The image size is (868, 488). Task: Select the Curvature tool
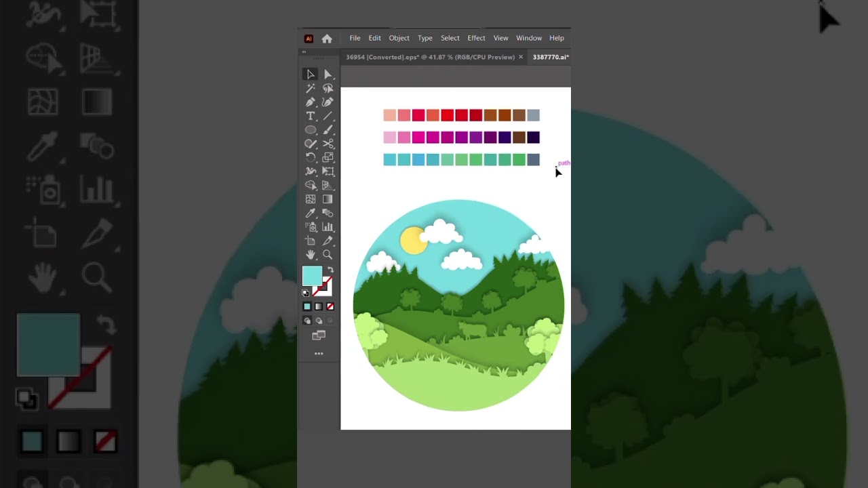(x=328, y=102)
